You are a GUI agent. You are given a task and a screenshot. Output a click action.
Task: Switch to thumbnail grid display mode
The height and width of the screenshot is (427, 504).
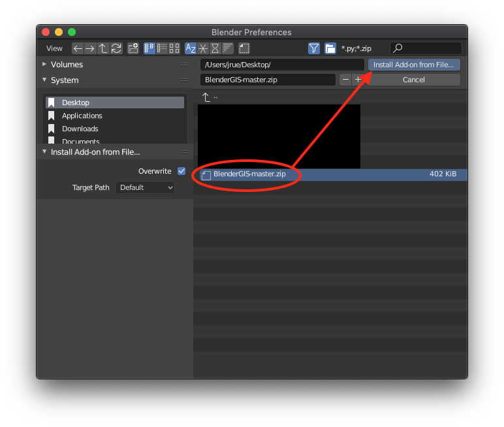[174, 48]
